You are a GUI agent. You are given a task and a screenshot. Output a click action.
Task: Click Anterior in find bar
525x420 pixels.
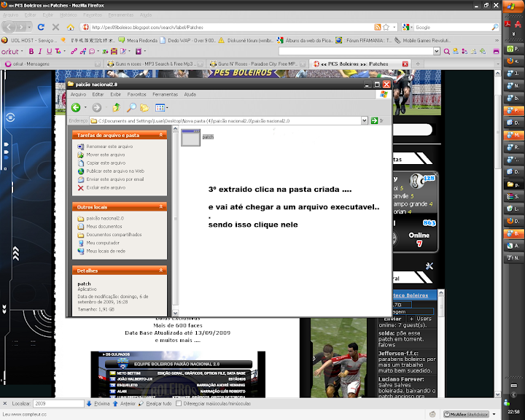click(125, 403)
